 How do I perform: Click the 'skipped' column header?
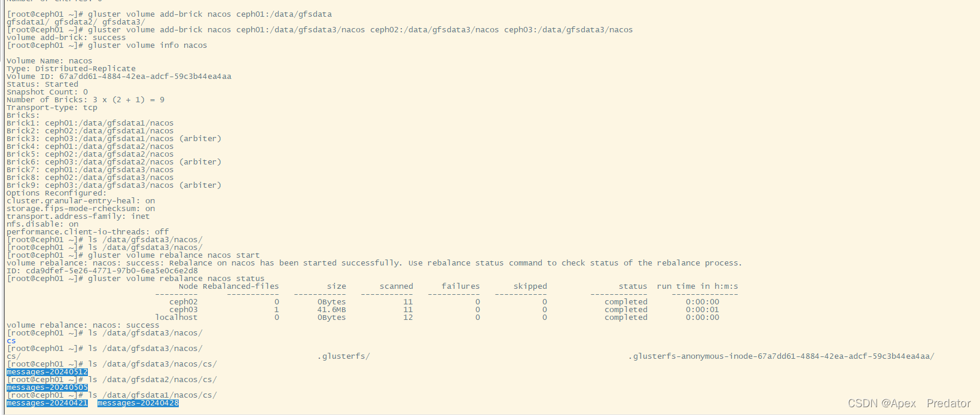point(530,286)
